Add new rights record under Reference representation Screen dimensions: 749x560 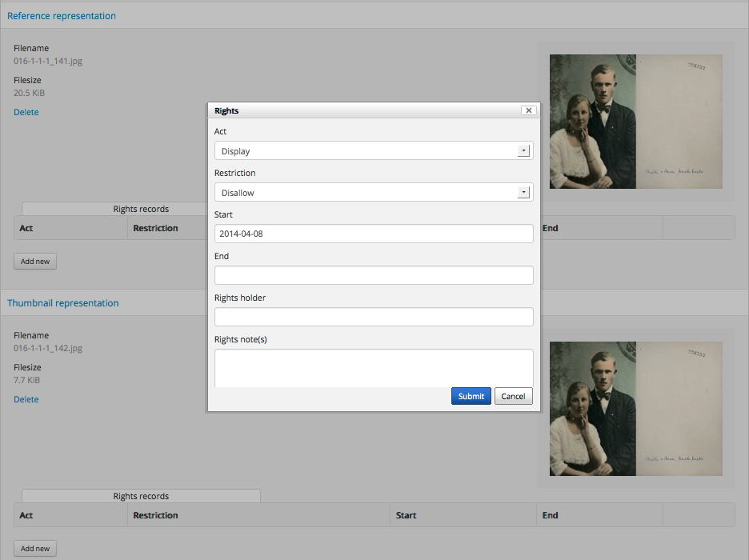tap(35, 262)
